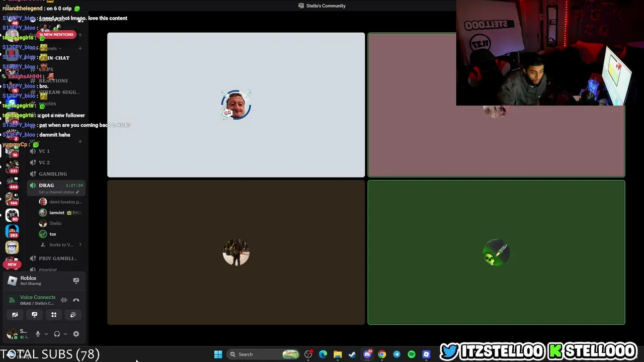Viewport: 644px width, 362px height.
Task: Open File Explorer from taskbar
Action: coord(338,354)
